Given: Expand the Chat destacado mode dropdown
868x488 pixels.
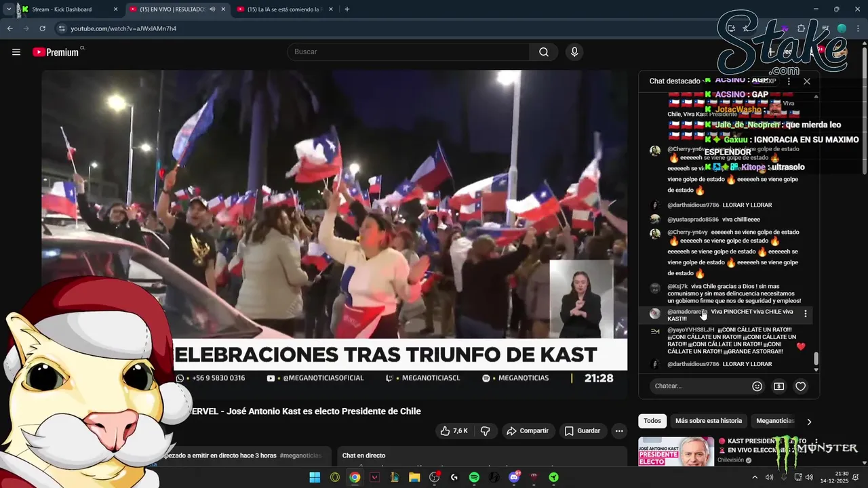Looking at the screenshot, I should click(678, 81).
